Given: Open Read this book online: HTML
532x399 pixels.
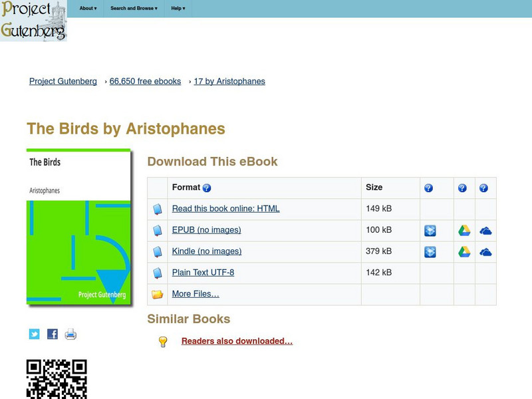Looking at the screenshot, I should click(226, 209).
